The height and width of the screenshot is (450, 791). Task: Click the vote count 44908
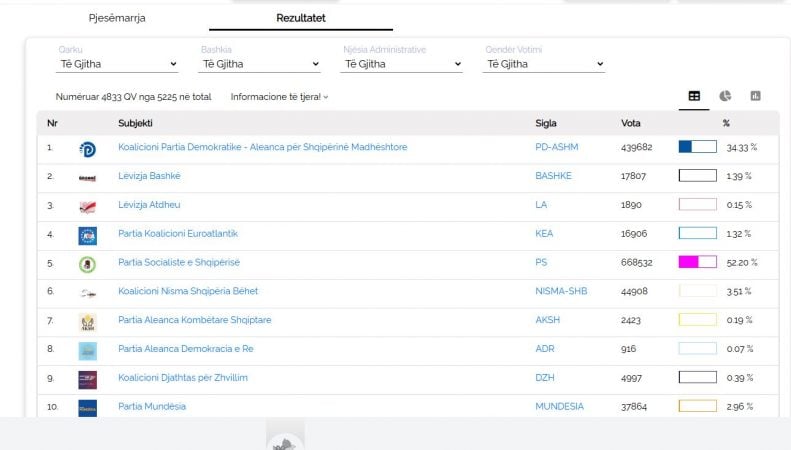click(634, 291)
